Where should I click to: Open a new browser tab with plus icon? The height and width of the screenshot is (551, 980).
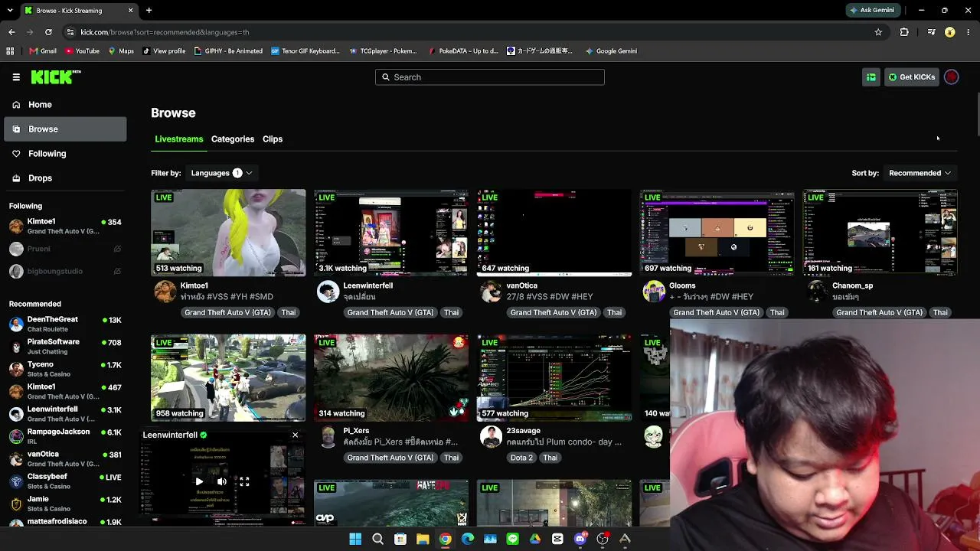(x=149, y=11)
